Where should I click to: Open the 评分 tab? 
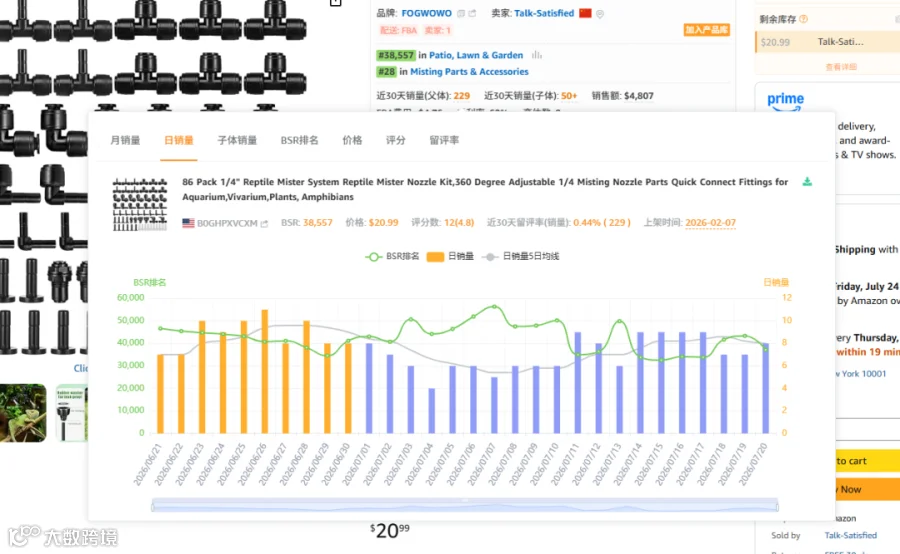(395, 140)
